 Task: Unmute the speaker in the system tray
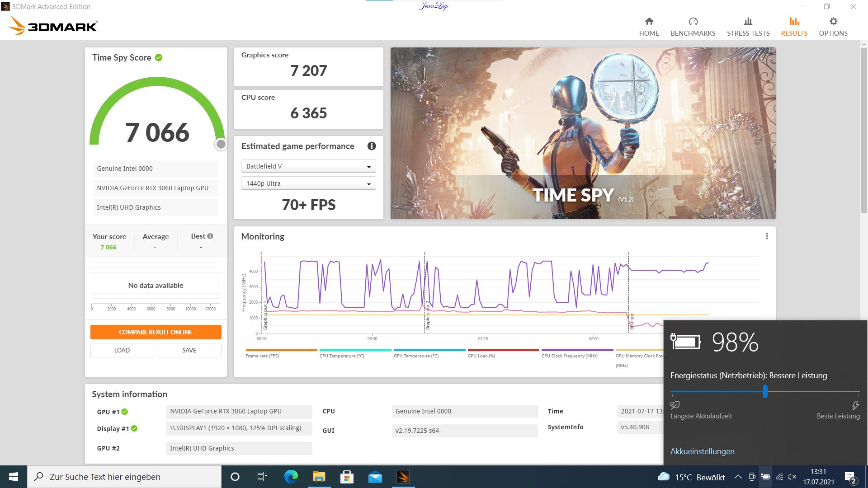(x=792, y=477)
